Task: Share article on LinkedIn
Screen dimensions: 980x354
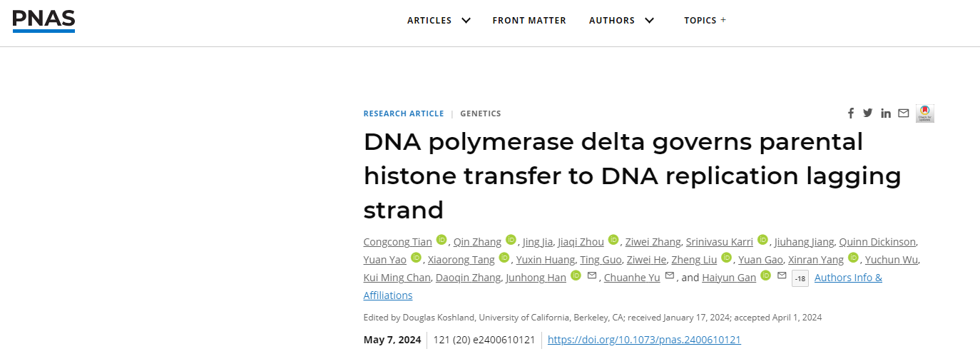Action: pyautogui.click(x=886, y=113)
